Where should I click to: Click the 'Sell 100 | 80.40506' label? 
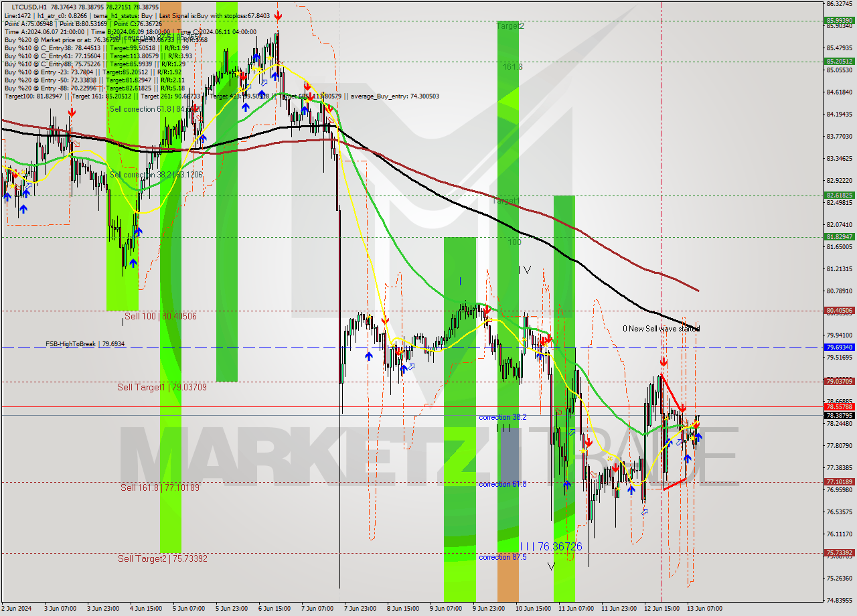tap(161, 316)
